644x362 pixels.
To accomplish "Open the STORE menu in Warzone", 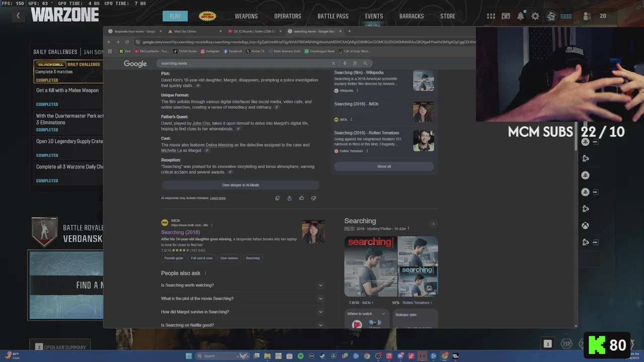I will pyautogui.click(x=448, y=16).
